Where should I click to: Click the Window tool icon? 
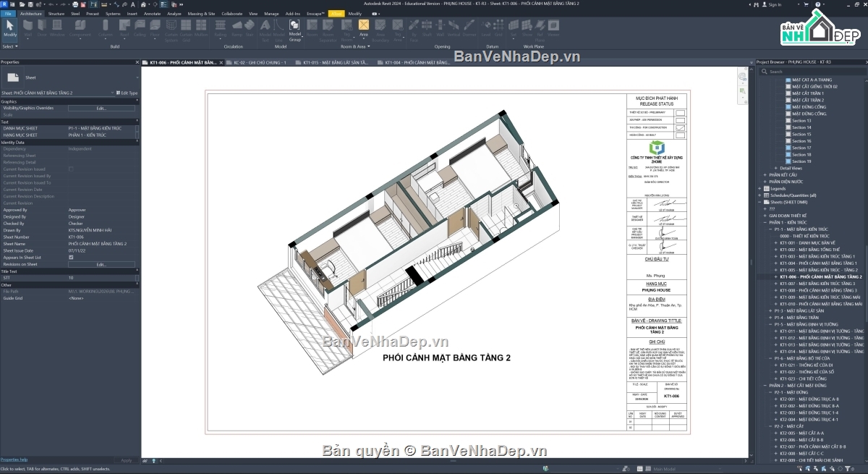pyautogui.click(x=57, y=25)
